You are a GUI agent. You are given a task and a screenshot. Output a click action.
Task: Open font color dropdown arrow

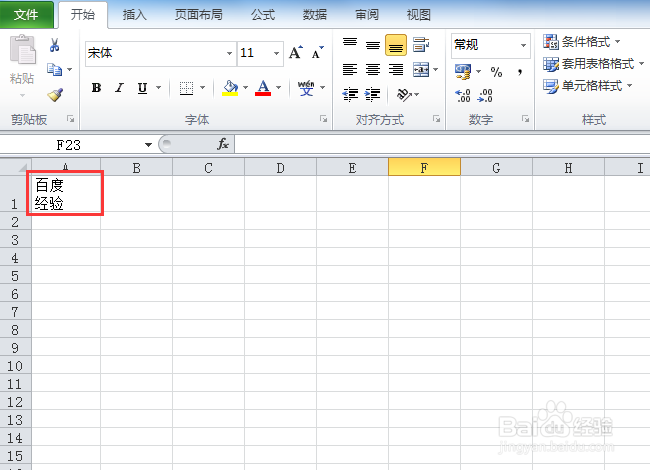[279, 87]
